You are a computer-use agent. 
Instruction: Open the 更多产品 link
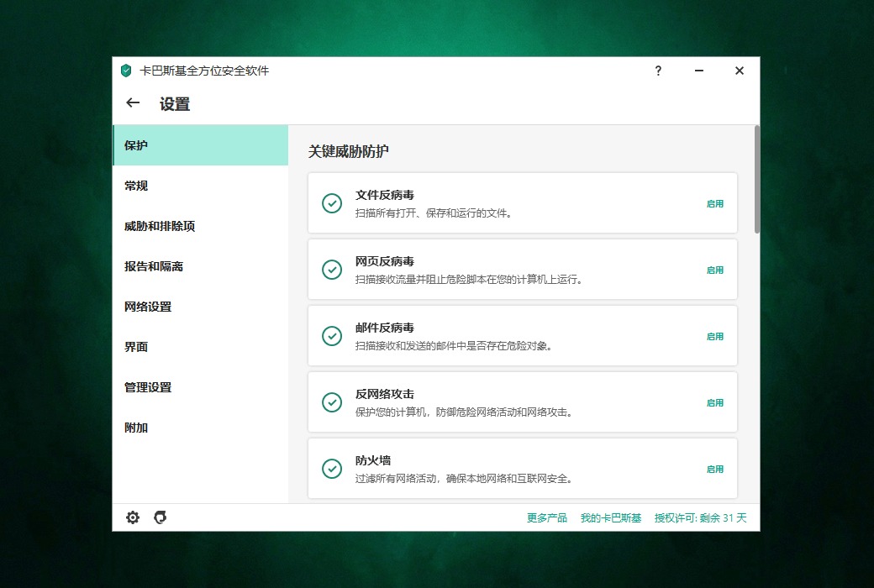tap(547, 517)
